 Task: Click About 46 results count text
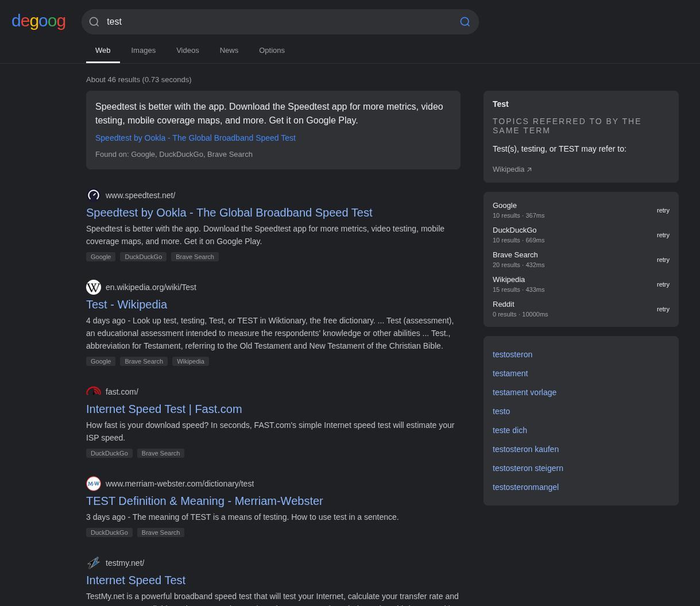click(138, 80)
